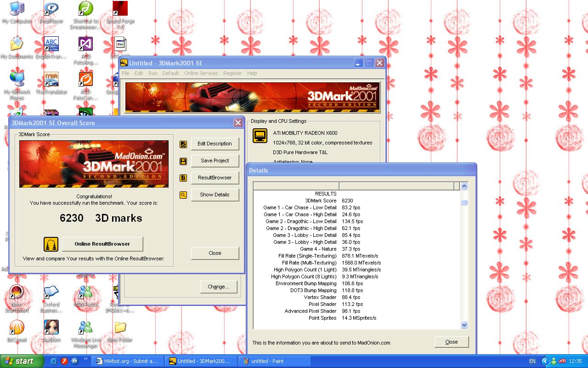
Task: Click the Details list scroll down arrow
Action: tap(464, 325)
